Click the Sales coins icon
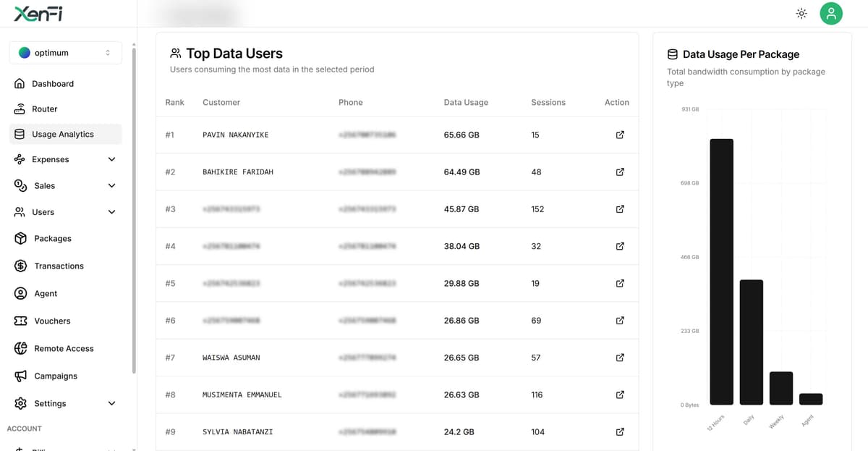This screenshot has width=868, height=451. (20, 186)
